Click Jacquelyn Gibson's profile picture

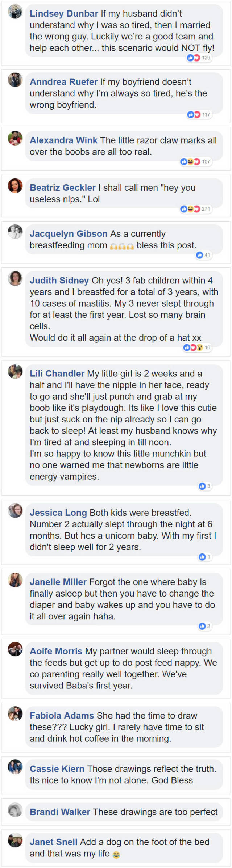click(x=15, y=232)
